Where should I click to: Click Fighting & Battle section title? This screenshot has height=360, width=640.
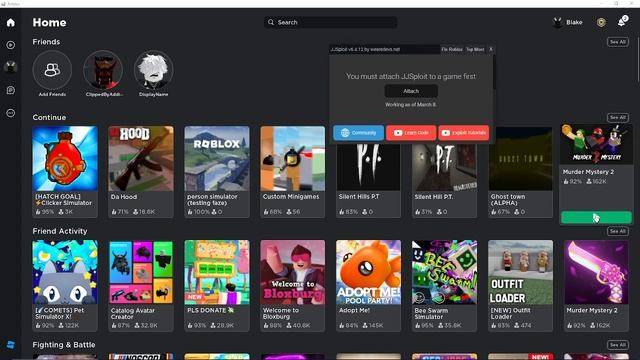(x=64, y=345)
